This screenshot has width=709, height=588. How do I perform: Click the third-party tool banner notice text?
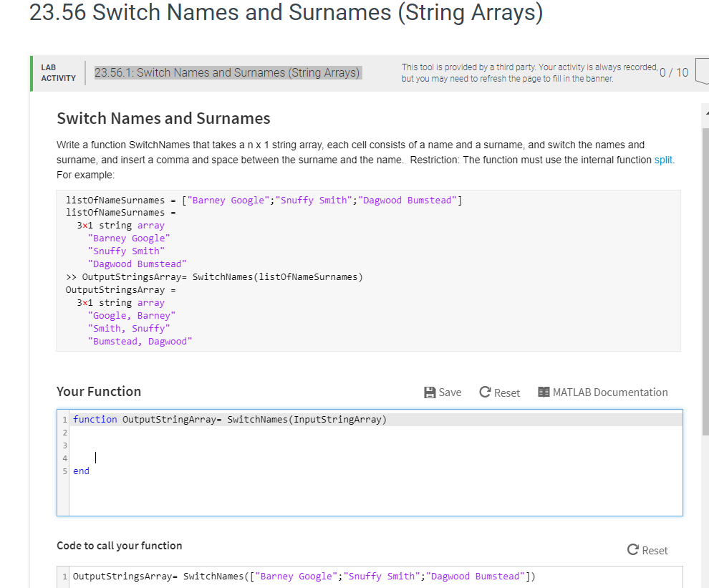pyautogui.click(x=529, y=72)
